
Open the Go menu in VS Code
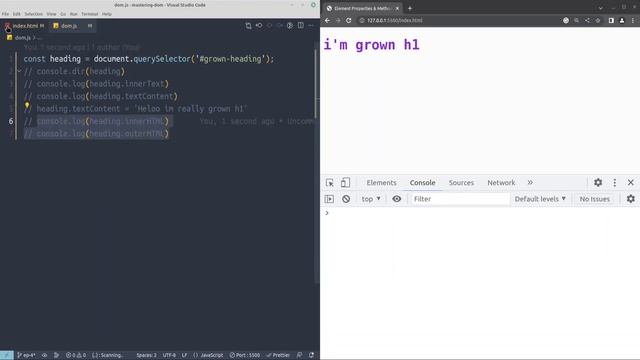coord(63,14)
